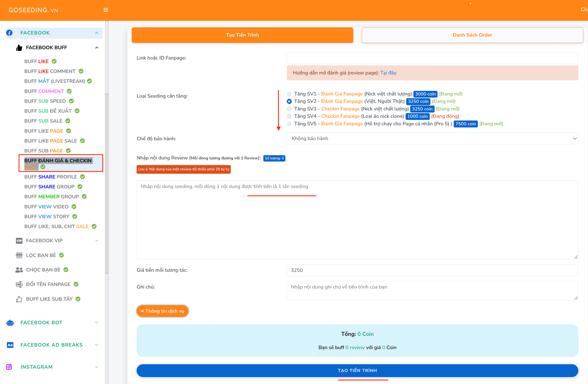Click the 3000 coin price badge
Viewport: 588px width, 384px height.
[x=425, y=94]
